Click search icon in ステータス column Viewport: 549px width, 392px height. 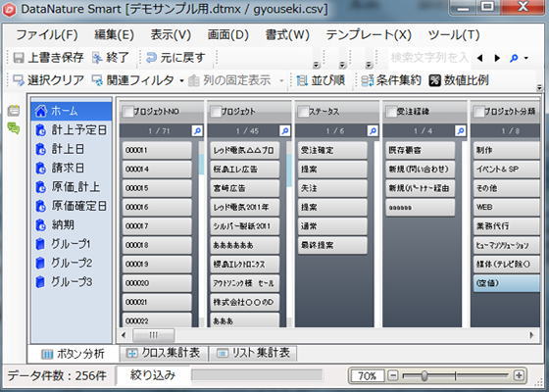(x=373, y=131)
